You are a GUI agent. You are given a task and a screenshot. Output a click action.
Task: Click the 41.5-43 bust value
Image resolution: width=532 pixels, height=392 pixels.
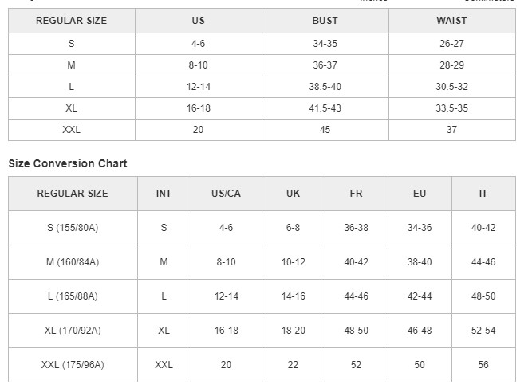click(325, 108)
